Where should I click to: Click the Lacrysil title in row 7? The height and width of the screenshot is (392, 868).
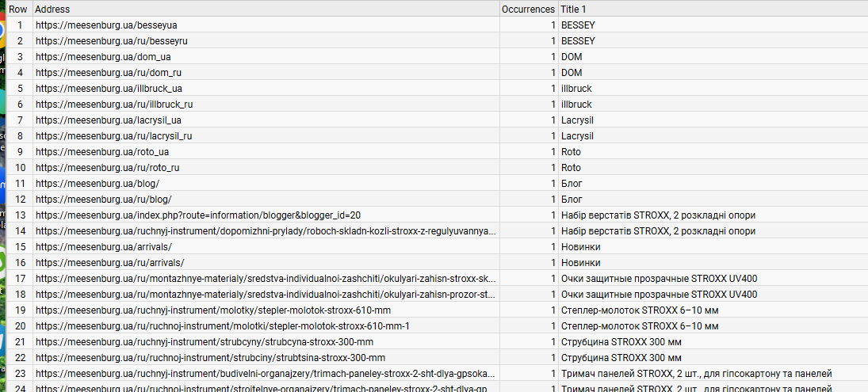click(577, 120)
